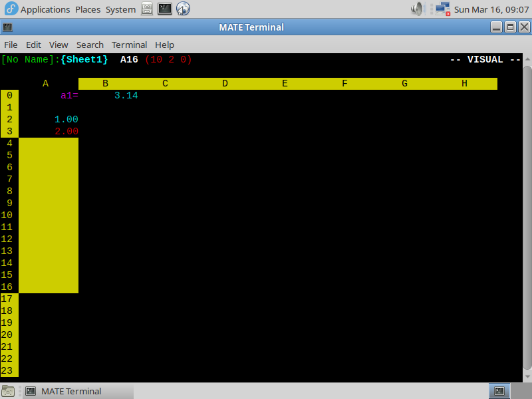Open the System menu
The width and height of the screenshot is (532, 399).
point(120,9)
